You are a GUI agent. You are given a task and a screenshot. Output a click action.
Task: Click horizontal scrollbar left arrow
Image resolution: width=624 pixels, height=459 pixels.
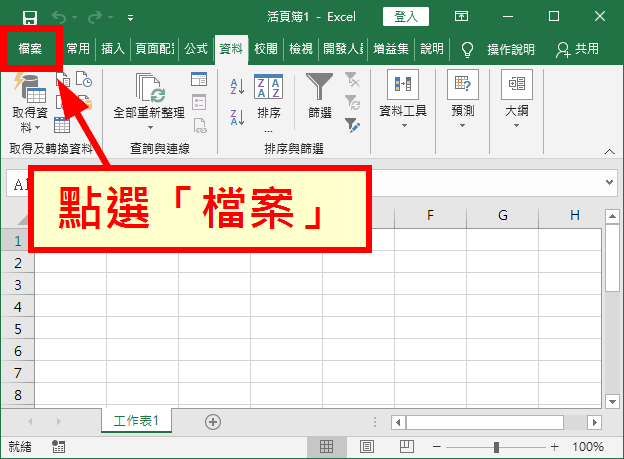point(398,422)
